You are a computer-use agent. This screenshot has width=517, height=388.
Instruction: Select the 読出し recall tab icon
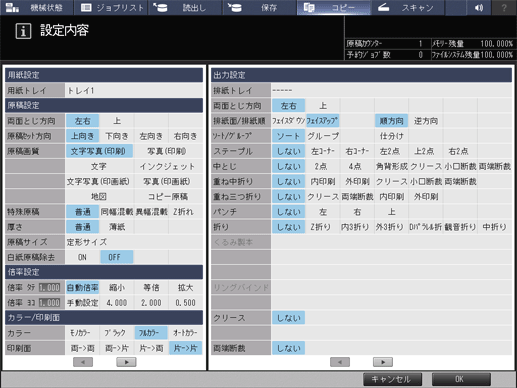(160, 7)
